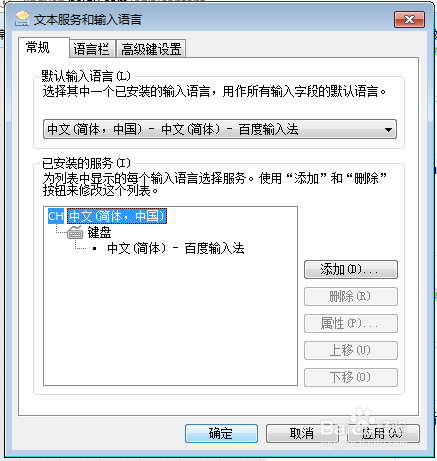Confirm with the 确定 button
The width and height of the screenshot is (437, 461).
pyautogui.click(x=221, y=433)
